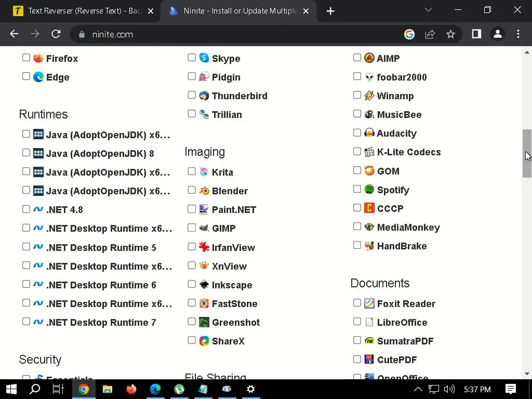Click the Edge app icon in list
Viewport: 532px width, 399px height.
tap(38, 77)
